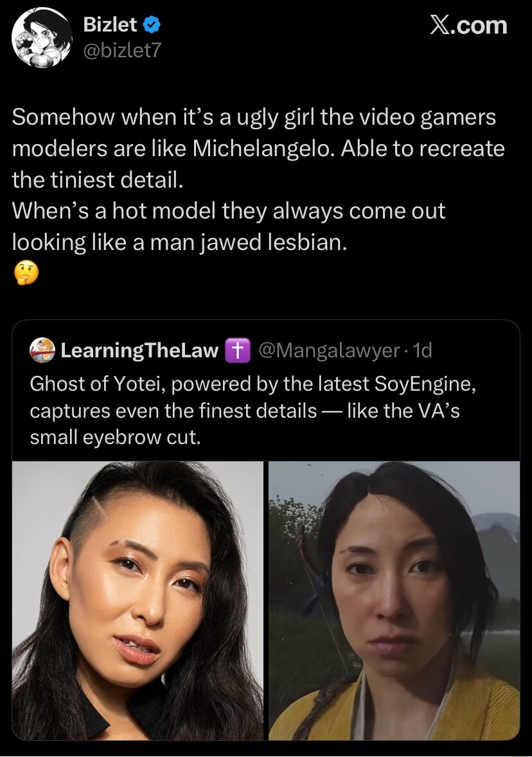Click the thinking face emoji
The height and width of the screenshot is (757, 532).
(25, 274)
